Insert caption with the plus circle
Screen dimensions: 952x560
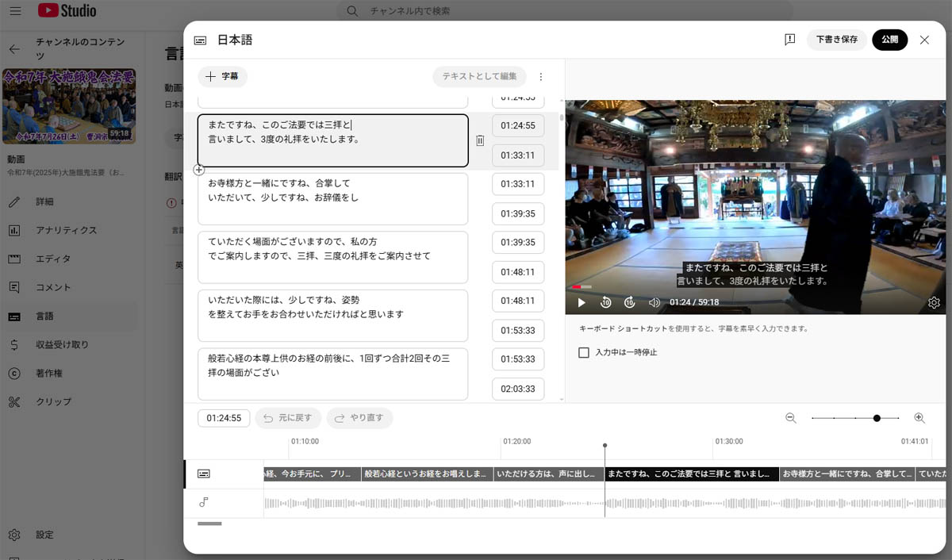pos(199,170)
